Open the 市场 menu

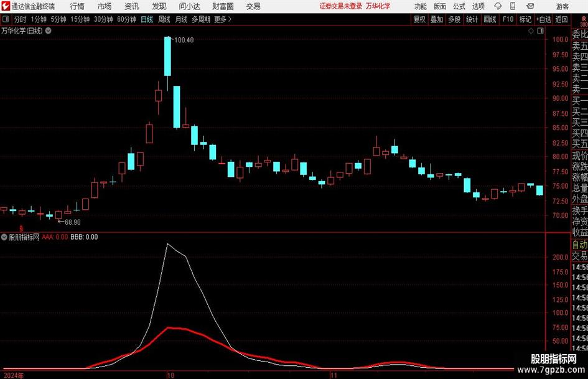[x=105, y=6]
